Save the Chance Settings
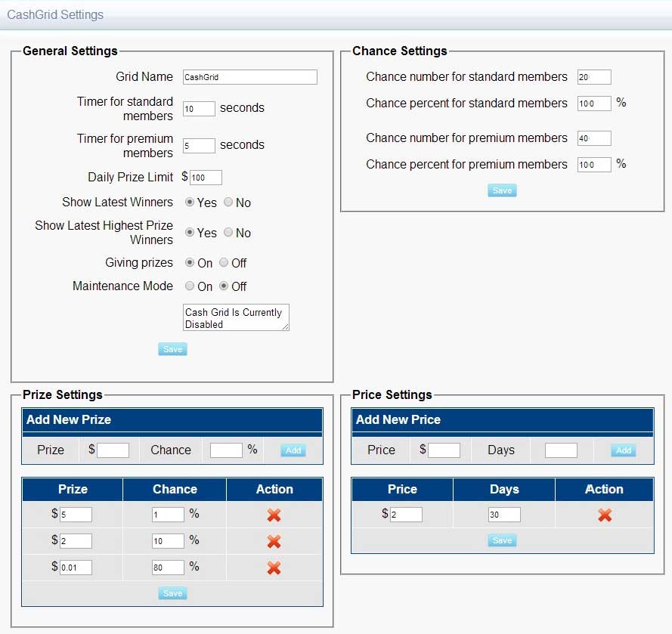This screenshot has height=634, width=672. click(x=502, y=190)
